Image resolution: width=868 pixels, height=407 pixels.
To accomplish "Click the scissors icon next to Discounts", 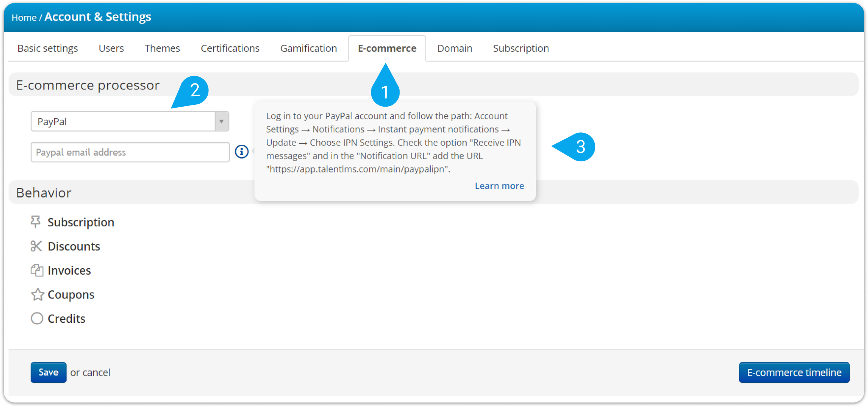I will (x=36, y=246).
